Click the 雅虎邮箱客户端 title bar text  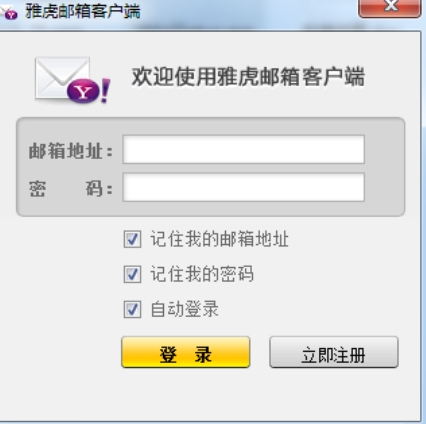[x=83, y=12]
